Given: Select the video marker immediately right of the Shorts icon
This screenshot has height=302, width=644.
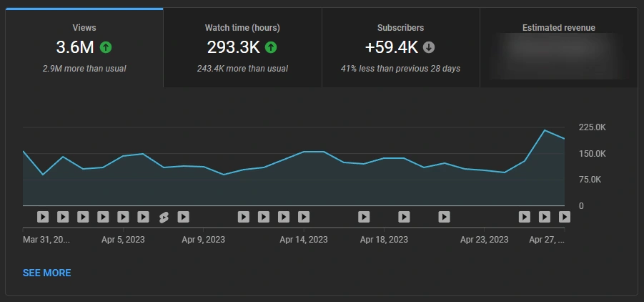Looking at the screenshot, I should click(183, 217).
